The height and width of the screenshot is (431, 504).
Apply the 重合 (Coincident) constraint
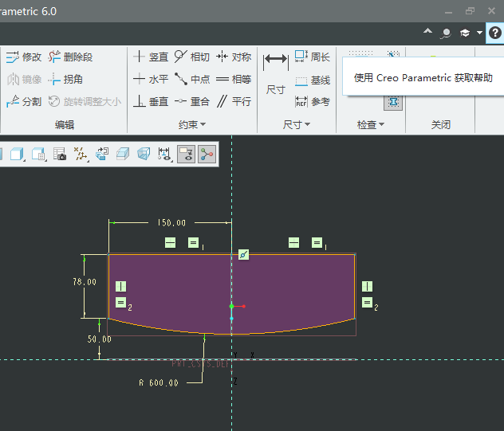[192, 101]
